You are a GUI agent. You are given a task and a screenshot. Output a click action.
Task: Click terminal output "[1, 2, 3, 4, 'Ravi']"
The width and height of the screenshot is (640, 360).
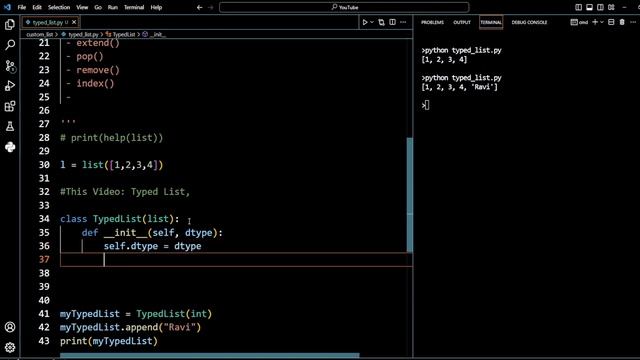460,87
